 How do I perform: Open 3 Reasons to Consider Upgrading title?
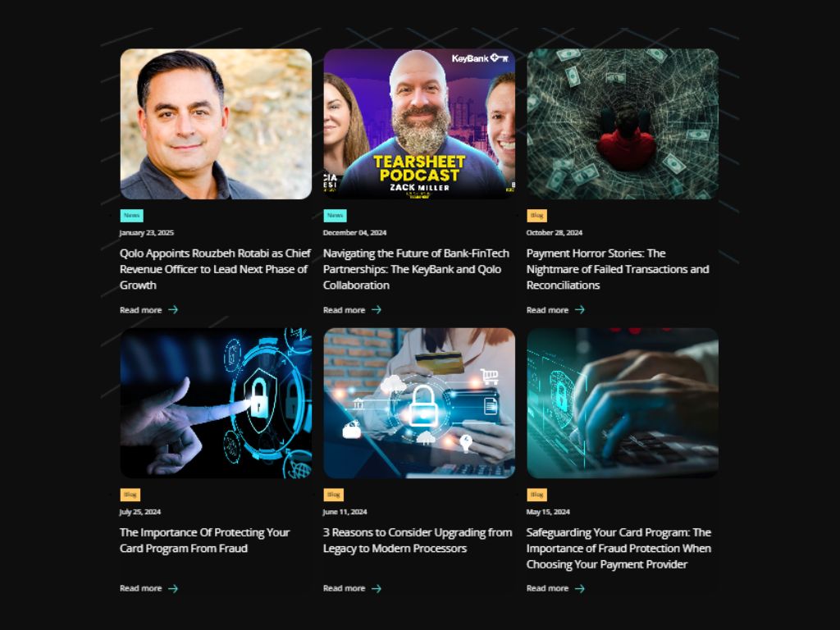(x=418, y=540)
